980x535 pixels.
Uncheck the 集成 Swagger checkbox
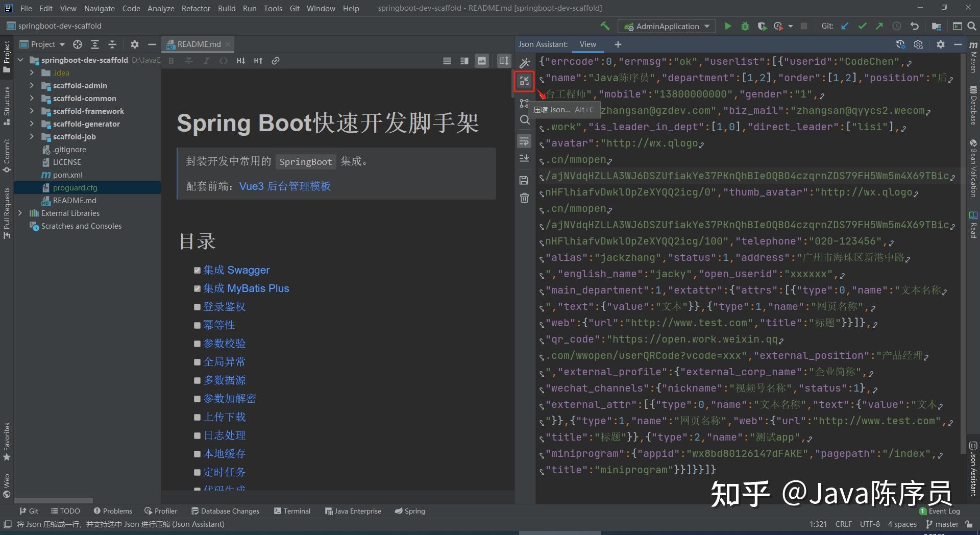198,270
